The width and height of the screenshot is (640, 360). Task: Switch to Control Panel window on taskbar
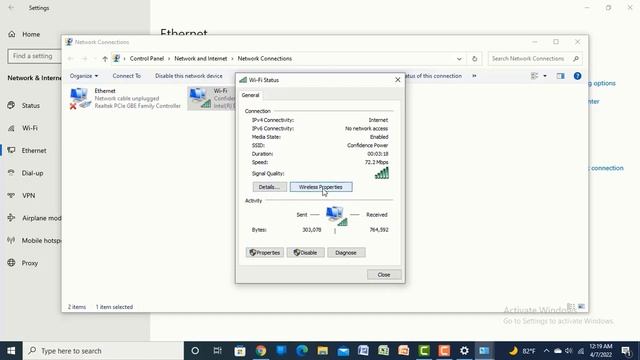click(x=484, y=351)
